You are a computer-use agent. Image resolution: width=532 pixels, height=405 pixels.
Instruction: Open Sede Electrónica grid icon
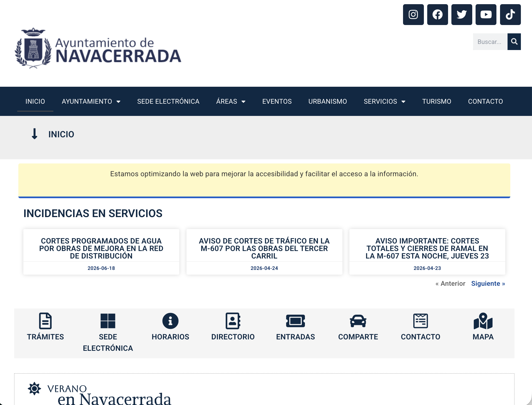coord(108,321)
